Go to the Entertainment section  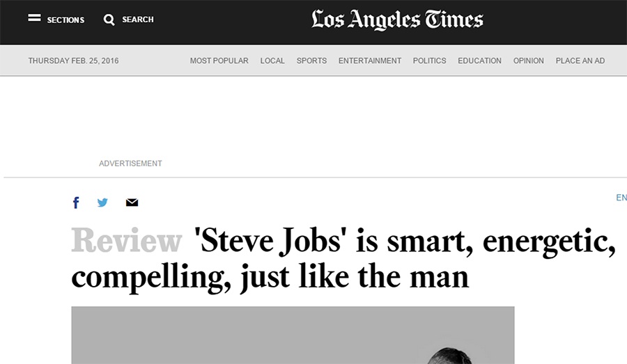point(370,61)
